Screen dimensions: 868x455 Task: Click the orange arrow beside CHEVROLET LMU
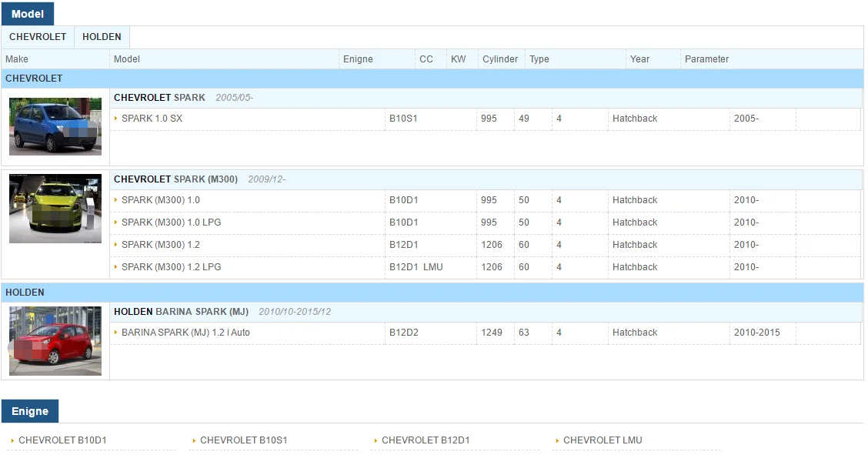(557, 440)
